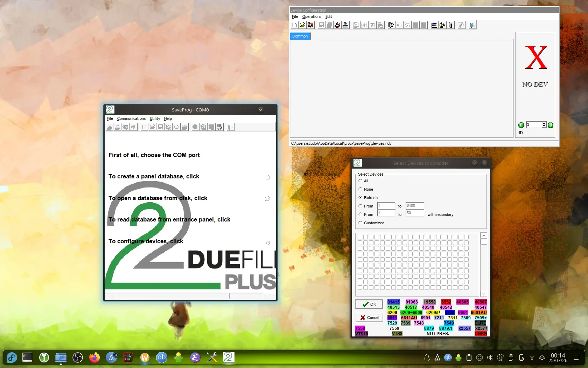Click table grid icon in Device Configuration toolbar
This screenshot has width=588, height=368.
click(434, 25)
